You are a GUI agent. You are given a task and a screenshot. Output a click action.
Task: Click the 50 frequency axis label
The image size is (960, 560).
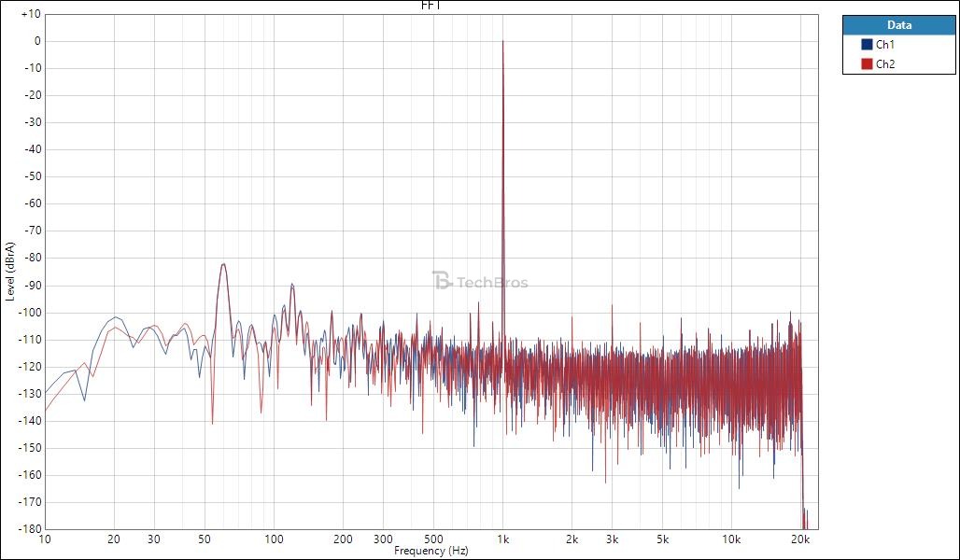(205, 539)
